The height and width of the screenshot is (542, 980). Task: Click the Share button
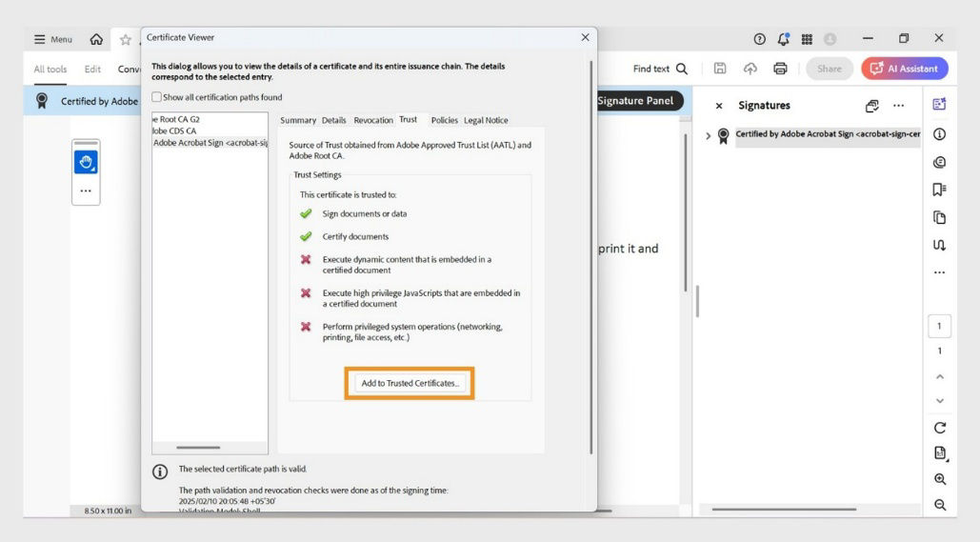click(x=830, y=69)
